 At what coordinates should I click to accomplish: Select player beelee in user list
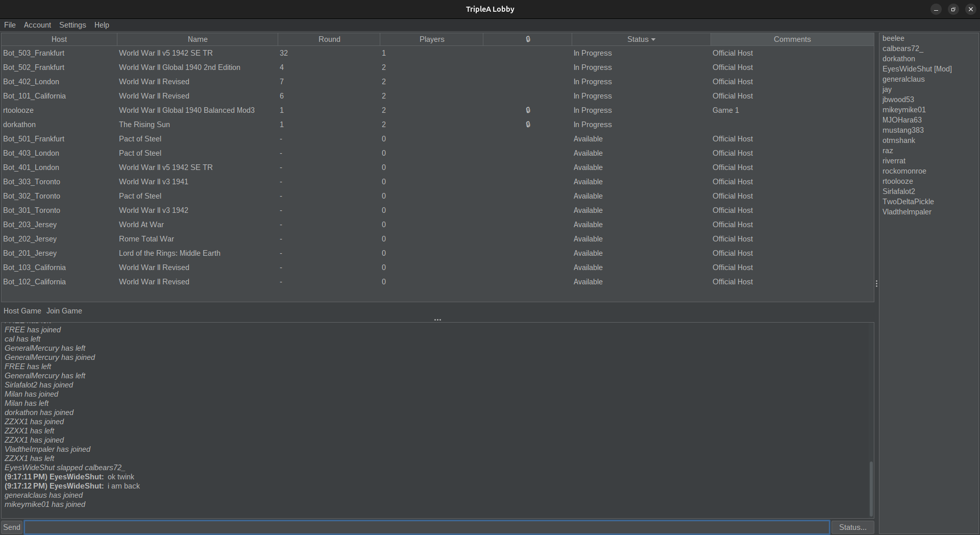(x=893, y=38)
